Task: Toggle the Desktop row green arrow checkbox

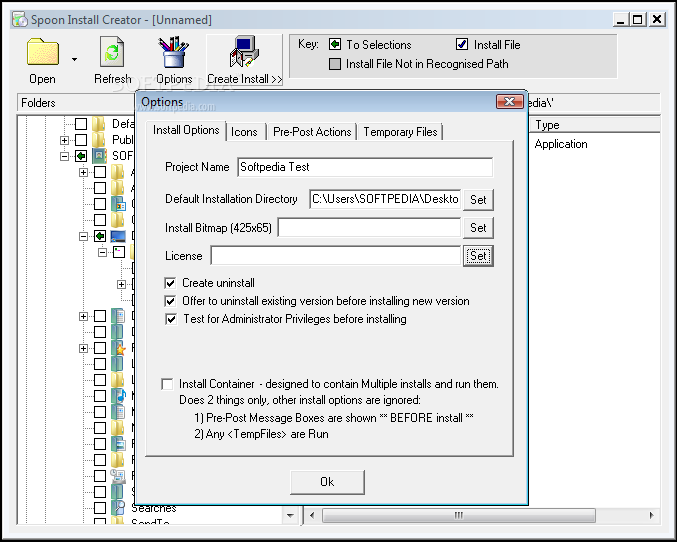Action: [x=100, y=236]
